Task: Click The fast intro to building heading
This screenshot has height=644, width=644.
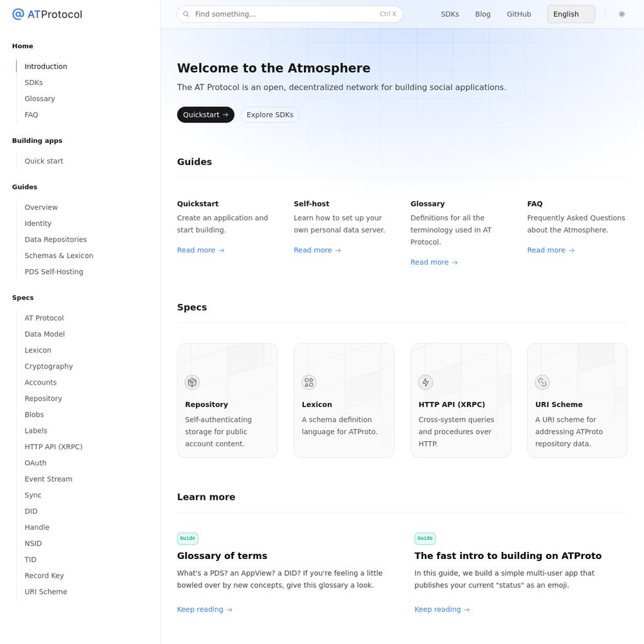Action: pyautogui.click(x=508, y=556)
